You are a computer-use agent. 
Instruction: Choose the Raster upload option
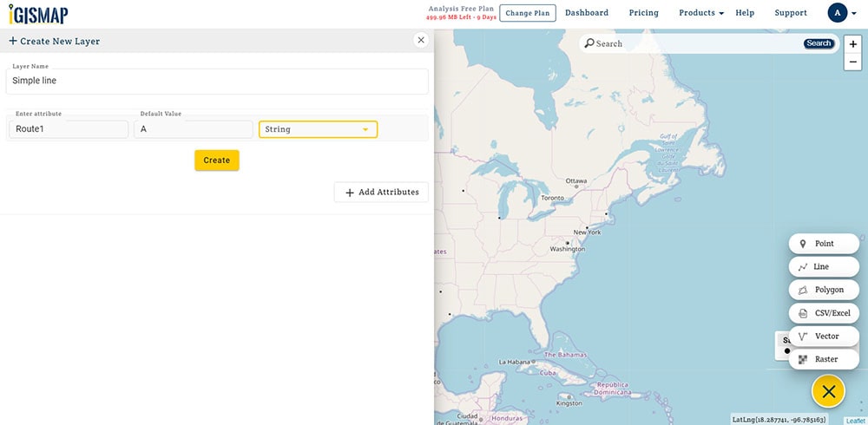pos(824,359)
